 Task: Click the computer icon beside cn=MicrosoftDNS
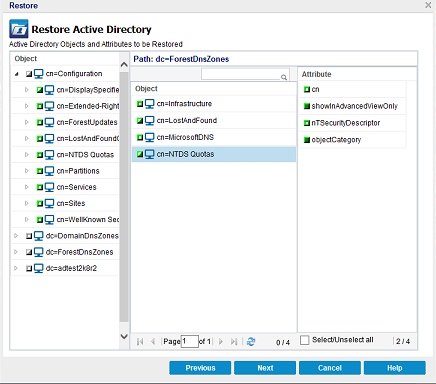point(150,137)
